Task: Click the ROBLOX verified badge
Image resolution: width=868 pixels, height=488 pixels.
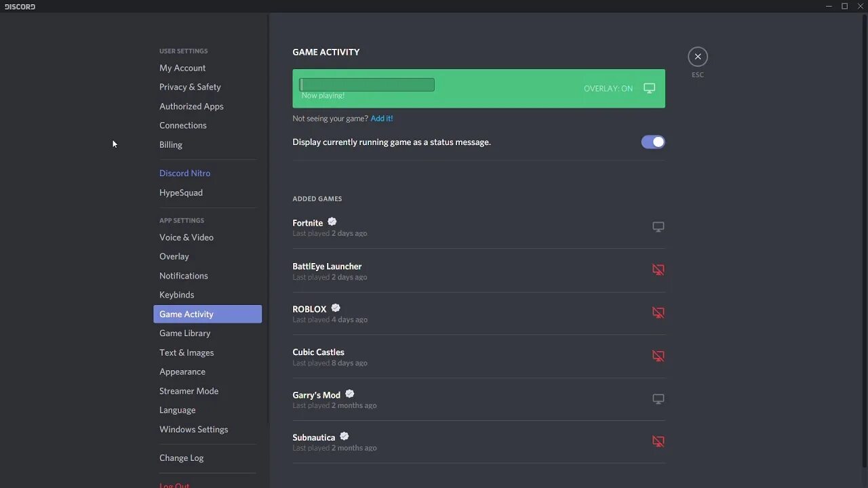Action: (336, 308)
